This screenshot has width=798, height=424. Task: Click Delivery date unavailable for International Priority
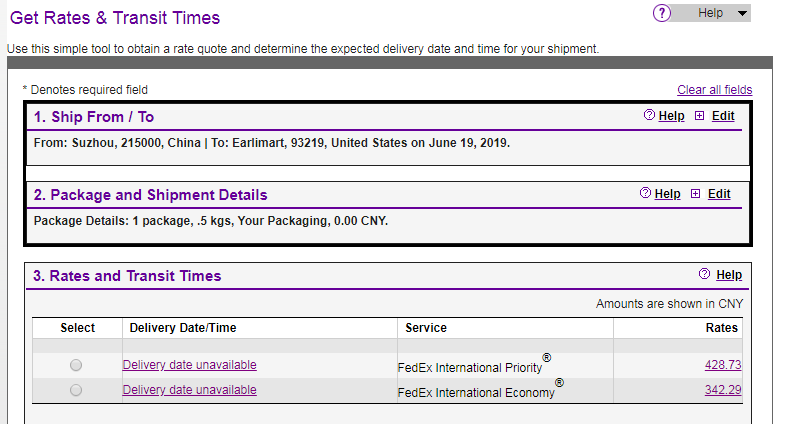tap(189, 365)
